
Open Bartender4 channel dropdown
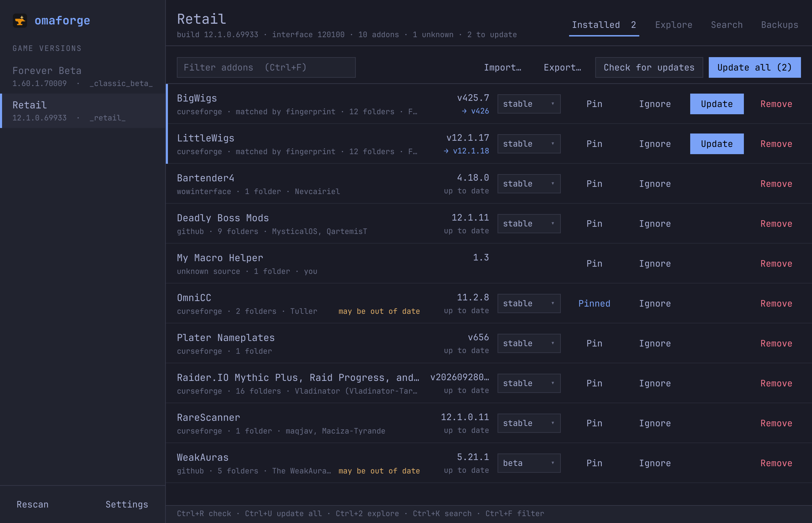pyautogui.click(x=529, y=184)
